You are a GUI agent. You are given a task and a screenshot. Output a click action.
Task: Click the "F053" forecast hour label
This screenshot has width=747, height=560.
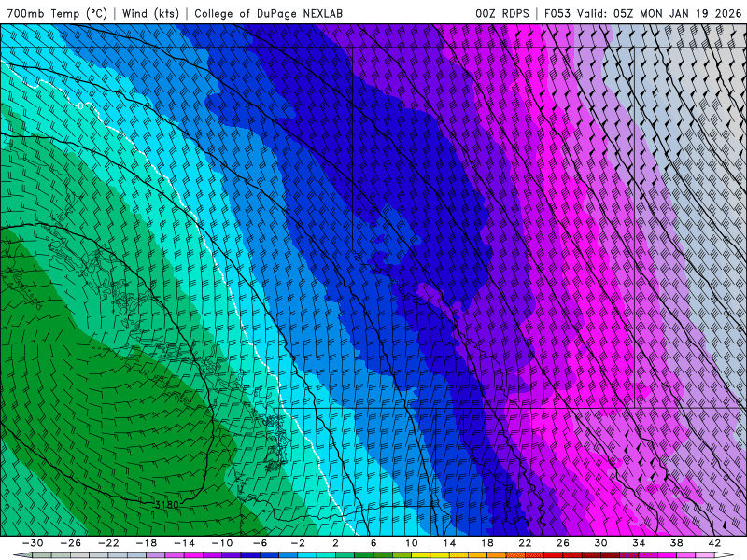[x=557, y=13]
